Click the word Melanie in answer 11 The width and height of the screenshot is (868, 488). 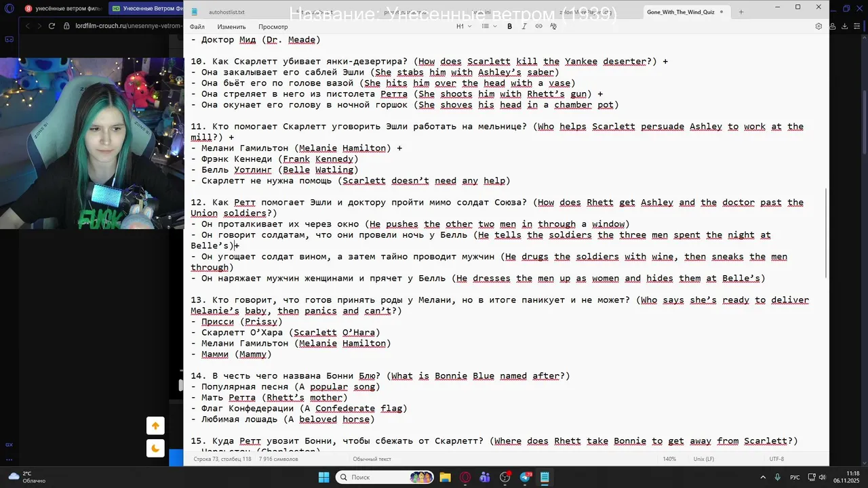(x=318, y=148)
